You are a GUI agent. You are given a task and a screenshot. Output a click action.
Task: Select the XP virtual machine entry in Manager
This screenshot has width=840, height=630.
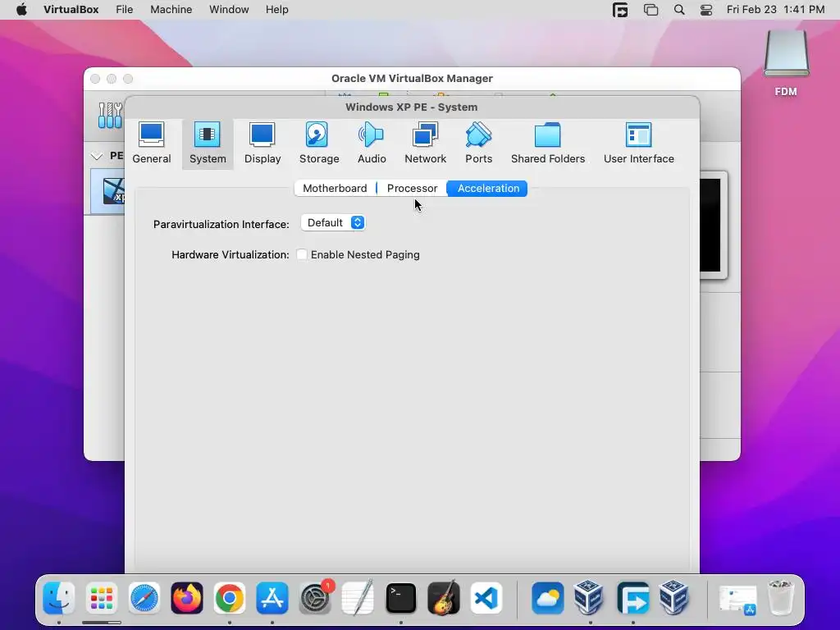point(107,191)
